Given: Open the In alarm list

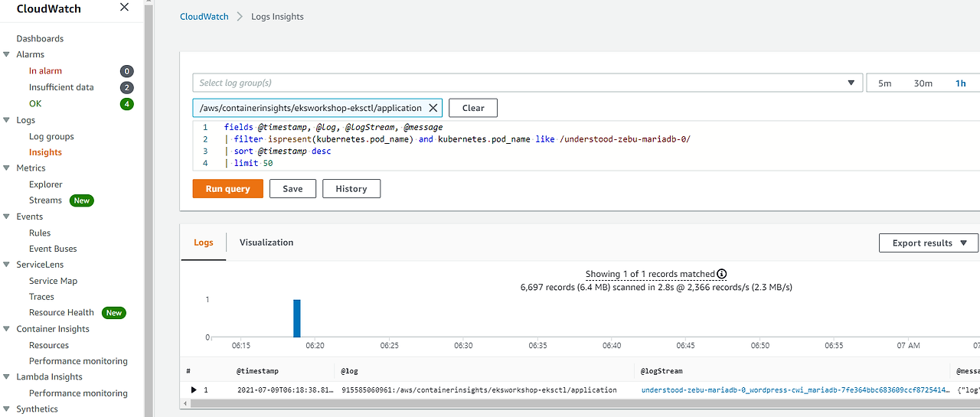Looking at the screenshot, I should tap(45, 71).
